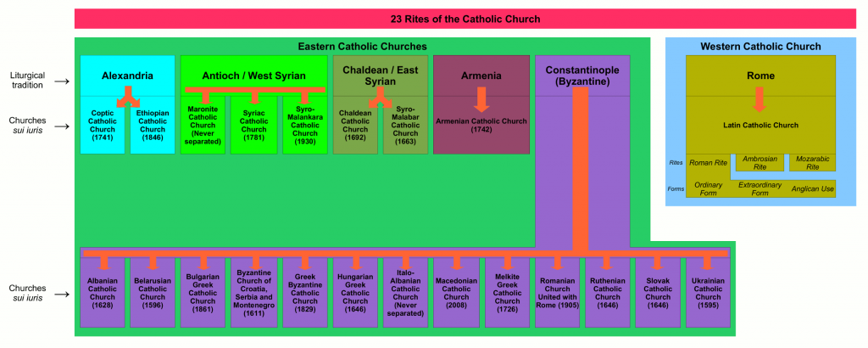Click the small 'Forms' row label
The width and height of the screenshot is (868, 348).
click(676, 189)
